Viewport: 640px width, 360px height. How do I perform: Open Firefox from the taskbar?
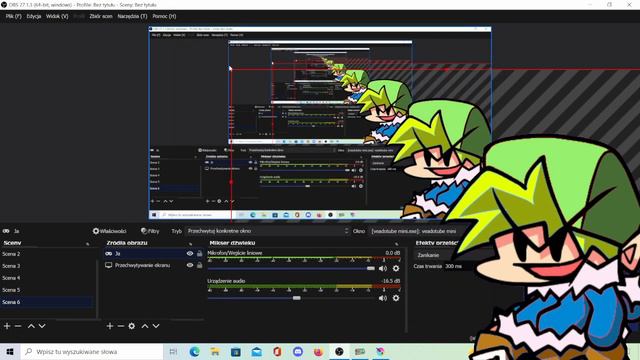(318, 351)
